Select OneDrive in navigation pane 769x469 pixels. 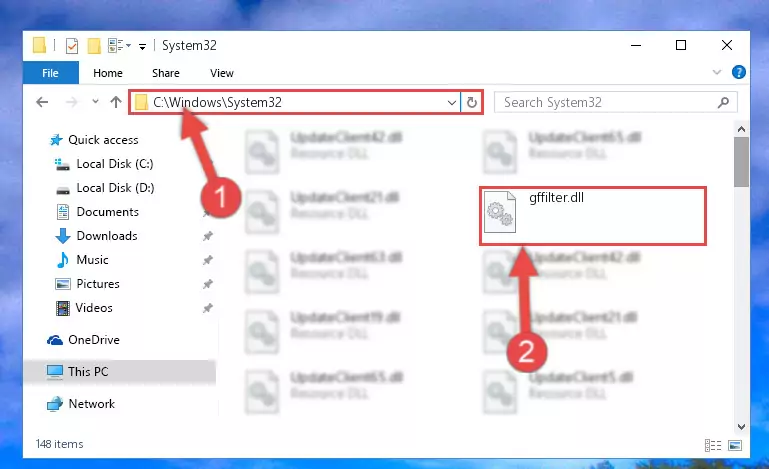pos(94,340)
